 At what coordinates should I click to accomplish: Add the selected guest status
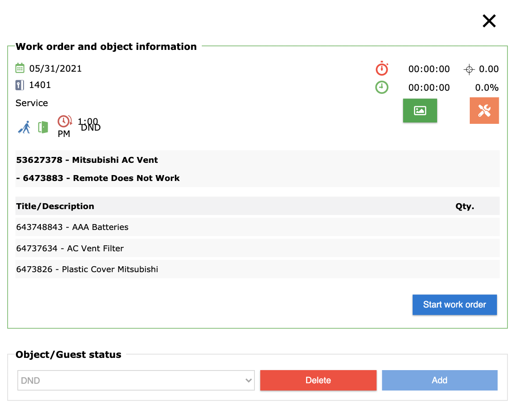coord(439,381)
